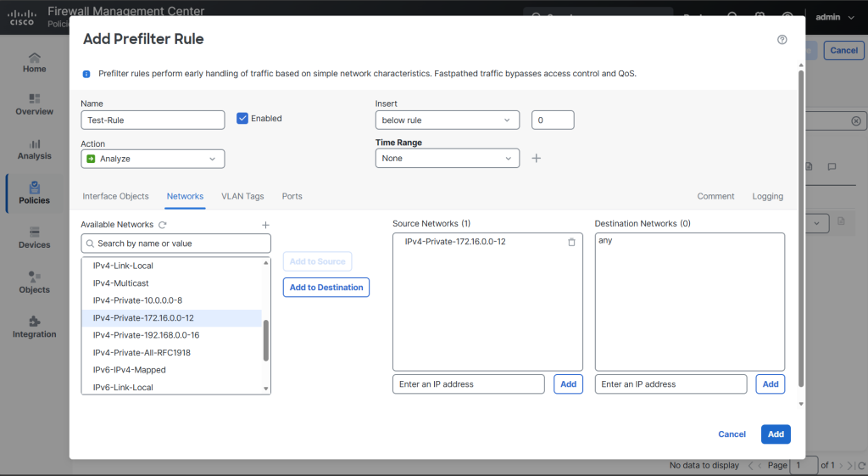Click plus icon to add network object
This screenshot has width=868, height=476.
[265, 225]
